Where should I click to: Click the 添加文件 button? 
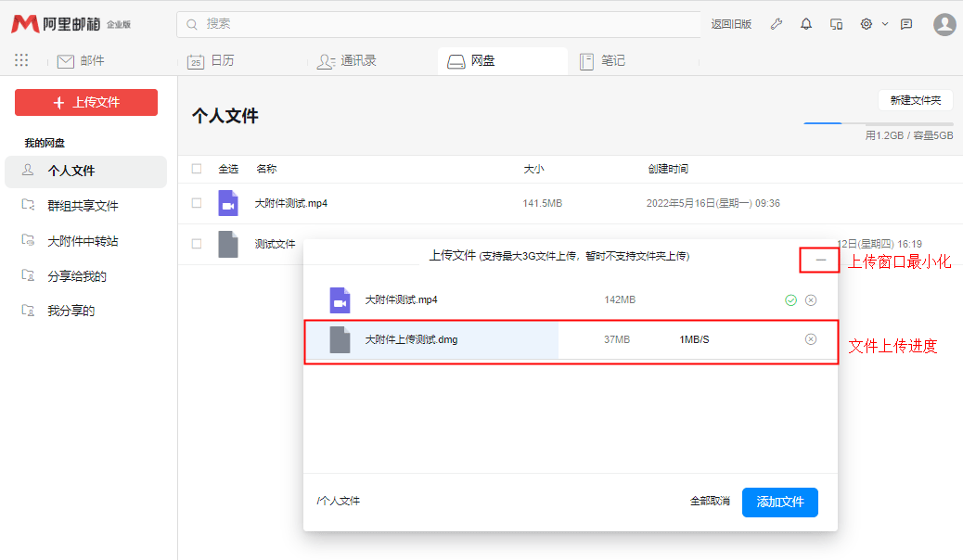click(x=779, y=502)
